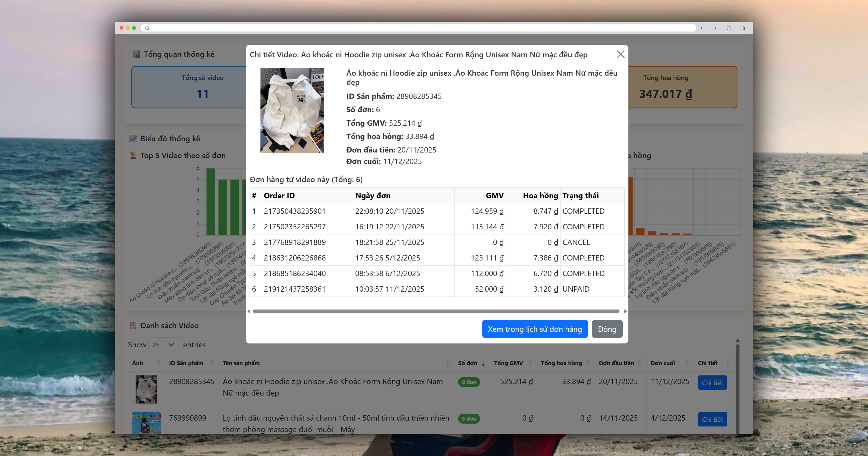This screenshot has height=456, width=868.
Task: Click the reload page icon
Action: tap(729, 28)
